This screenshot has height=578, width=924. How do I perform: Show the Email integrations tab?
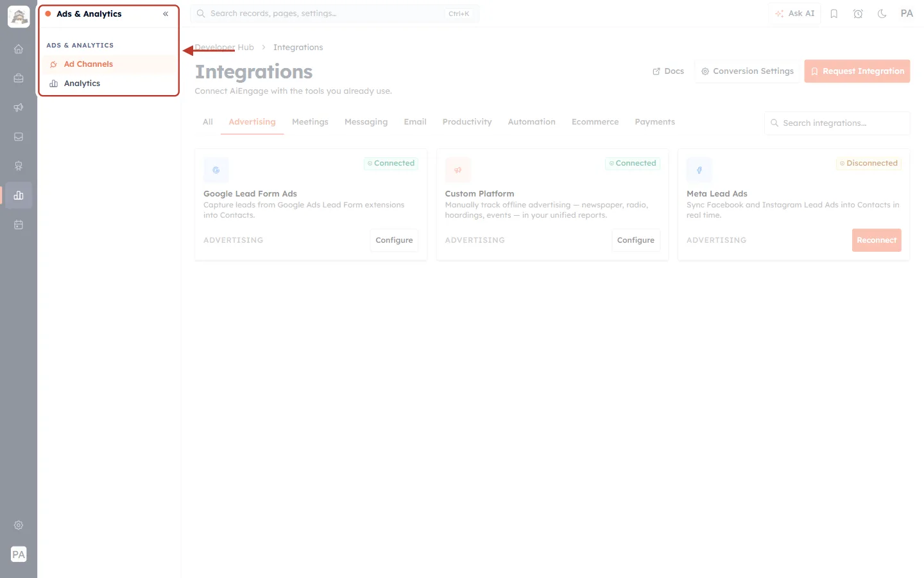[415, 122]
